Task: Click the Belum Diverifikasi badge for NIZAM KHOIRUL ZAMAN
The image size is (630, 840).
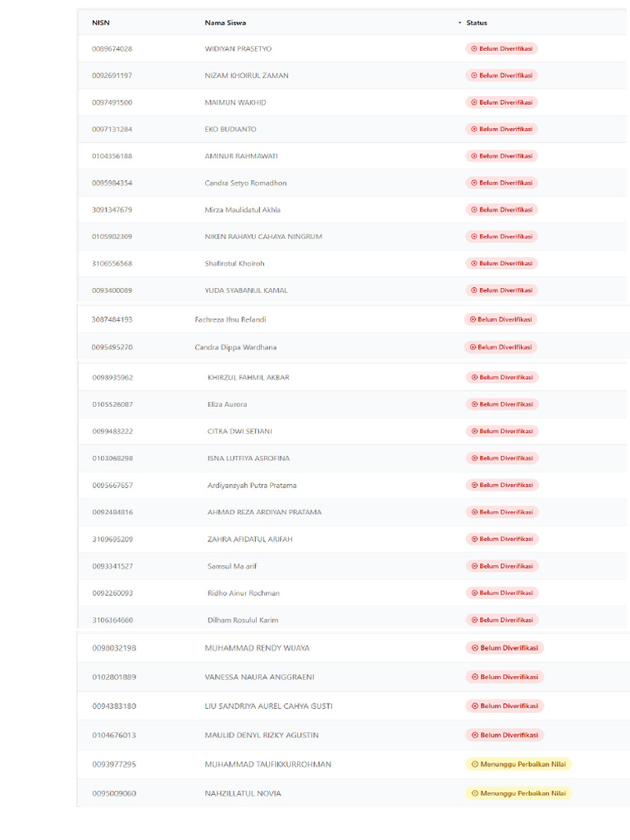Action: [502, 75]
